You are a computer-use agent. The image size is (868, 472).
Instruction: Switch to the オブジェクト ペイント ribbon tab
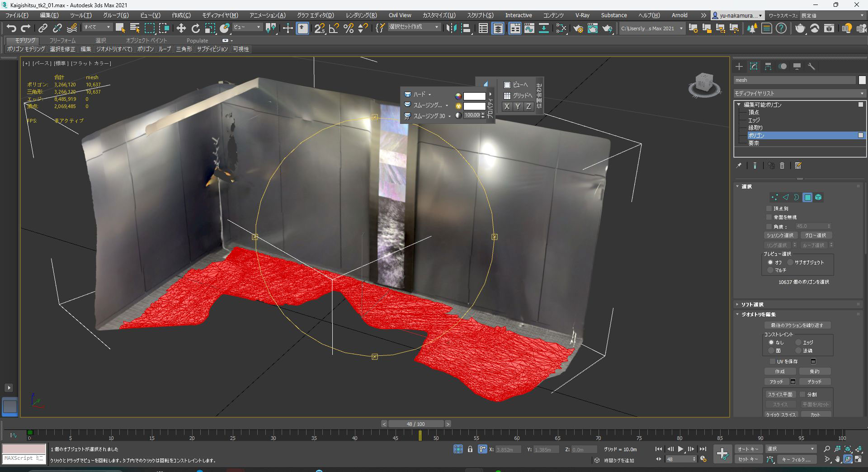point(146,40)
